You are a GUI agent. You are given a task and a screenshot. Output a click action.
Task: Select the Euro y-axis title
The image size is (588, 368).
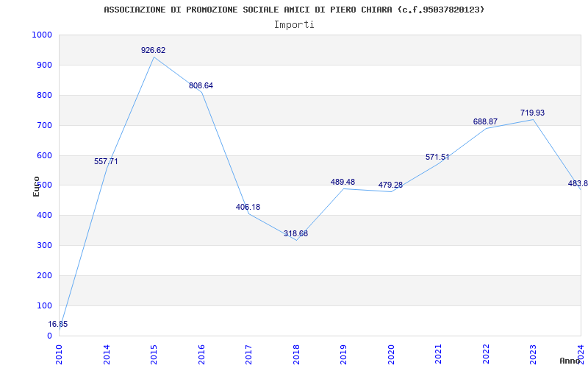pos(36,187)
